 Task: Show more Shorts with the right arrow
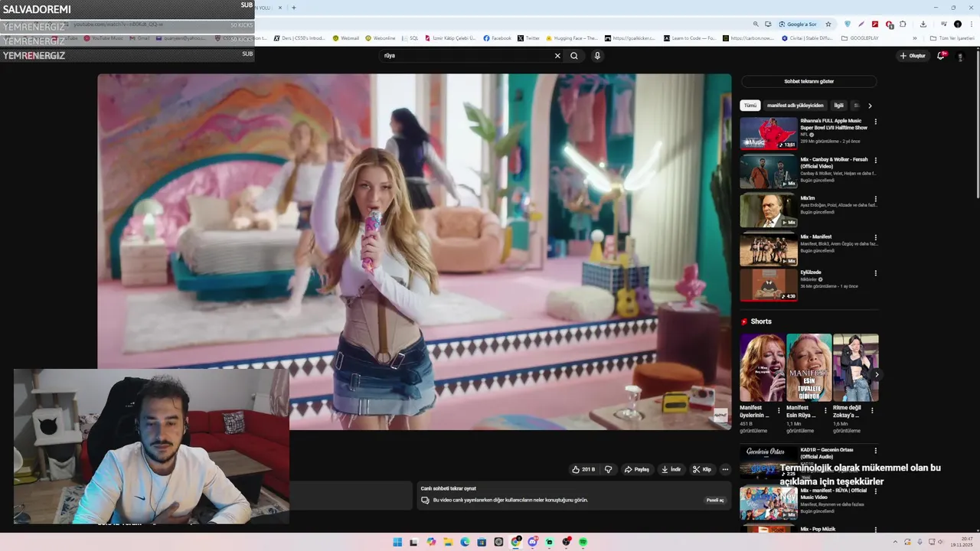[877, 374]
